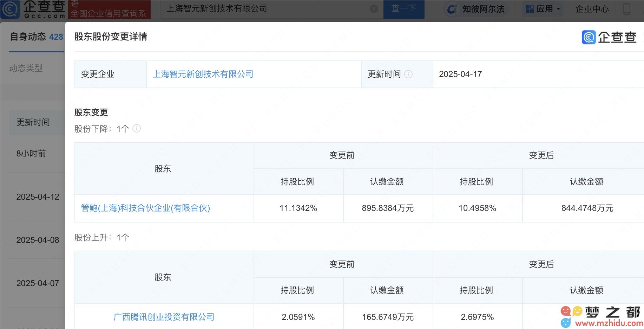Image resolution: width=644 pixels, height=329 pixels.
Task: Select the 2025-04-08 entry in the left list
Action: tap(38, 240)
